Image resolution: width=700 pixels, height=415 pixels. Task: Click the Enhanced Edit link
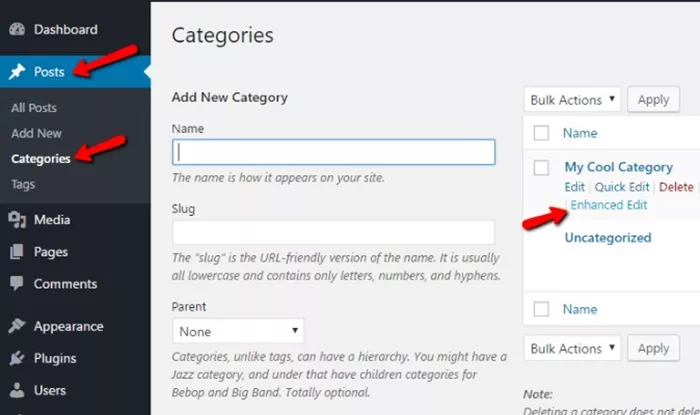[x=608, y=205]
